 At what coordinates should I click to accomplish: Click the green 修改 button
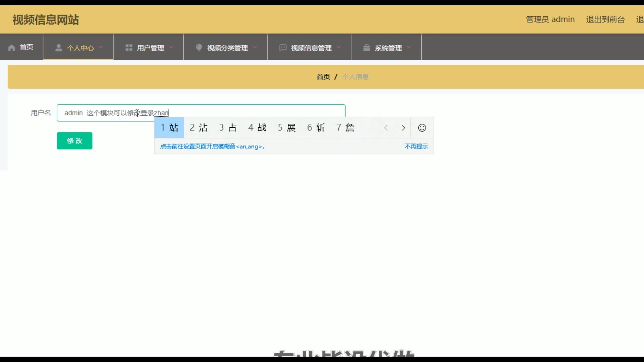click(x=74, y=141)
